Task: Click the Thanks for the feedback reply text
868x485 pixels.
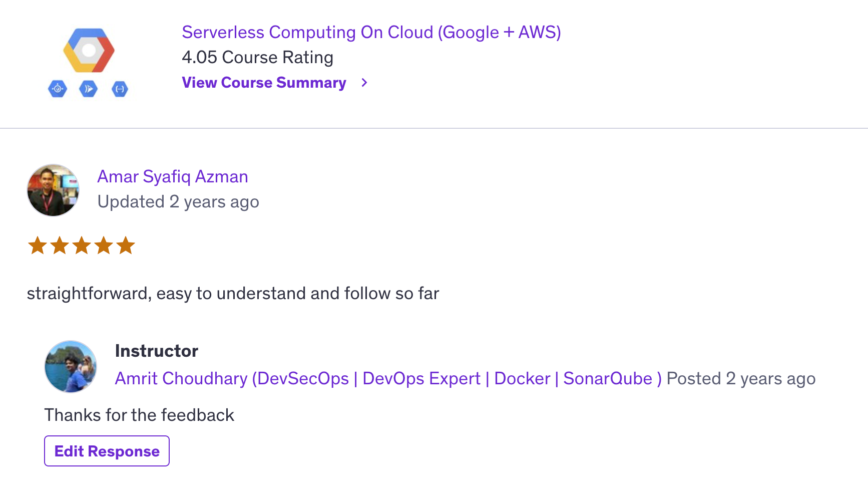Action: 139,415
